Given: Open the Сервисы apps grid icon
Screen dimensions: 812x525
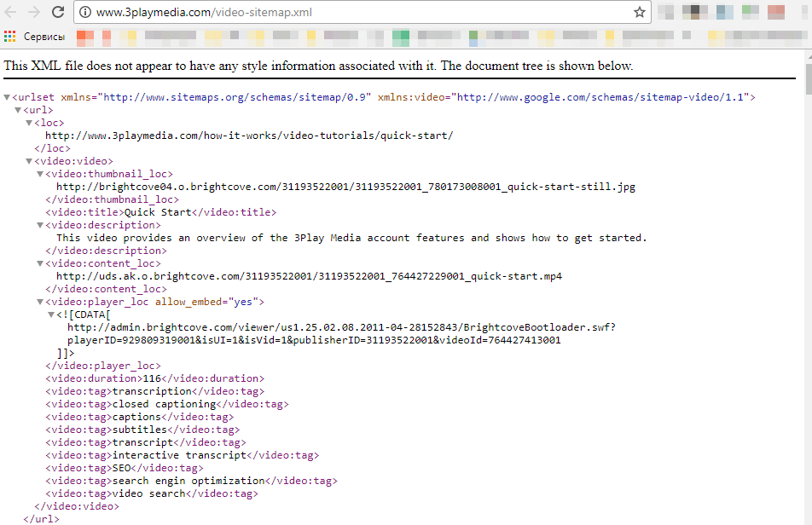Looking at the screenshot, I should [10, 36].
